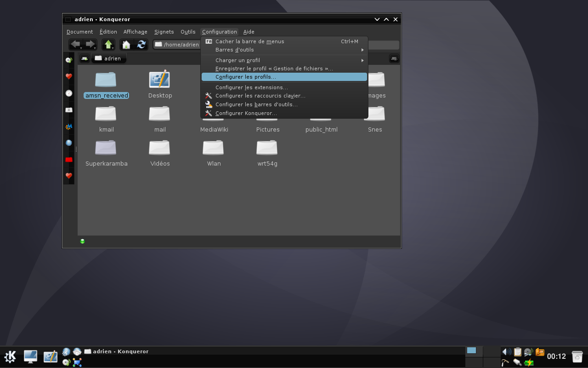Open the Signets menu

tap(164, 32)
